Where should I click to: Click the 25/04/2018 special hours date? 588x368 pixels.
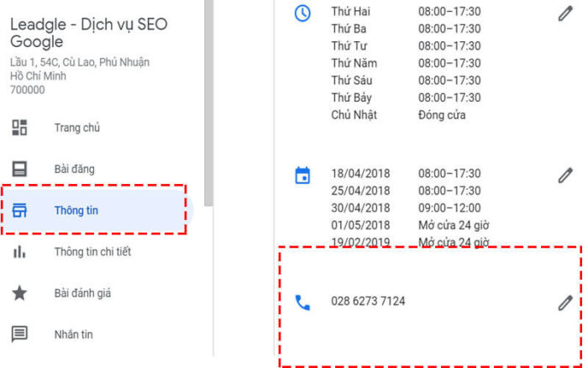tap(360, 191)
